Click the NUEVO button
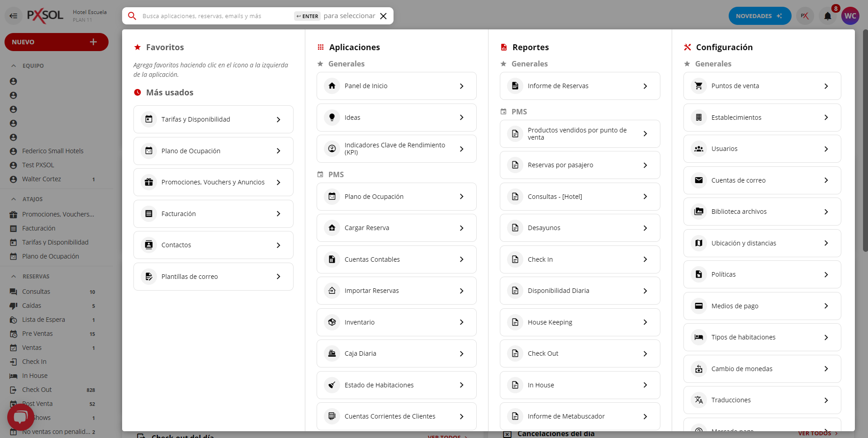868x438 pixels. 56,42
